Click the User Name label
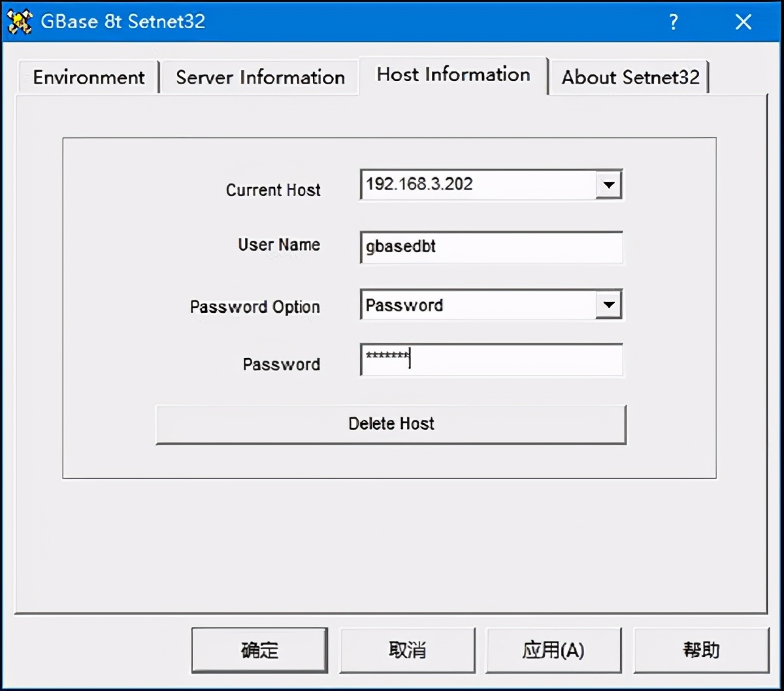The image size is (784, 691). [279, 245]
